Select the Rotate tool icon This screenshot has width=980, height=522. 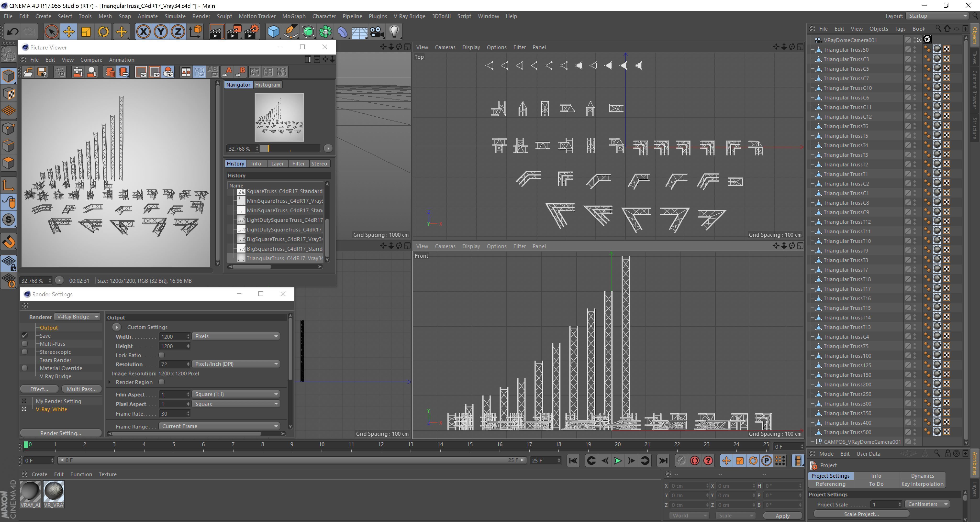coord(103,32)
